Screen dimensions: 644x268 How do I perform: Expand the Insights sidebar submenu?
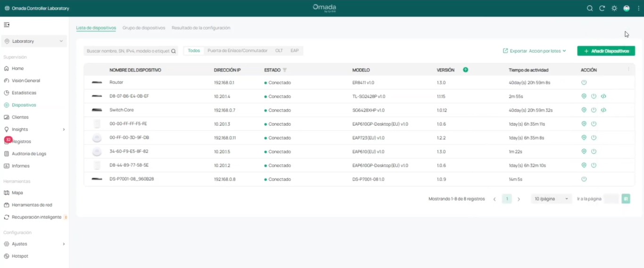click(x=64, y=130)
